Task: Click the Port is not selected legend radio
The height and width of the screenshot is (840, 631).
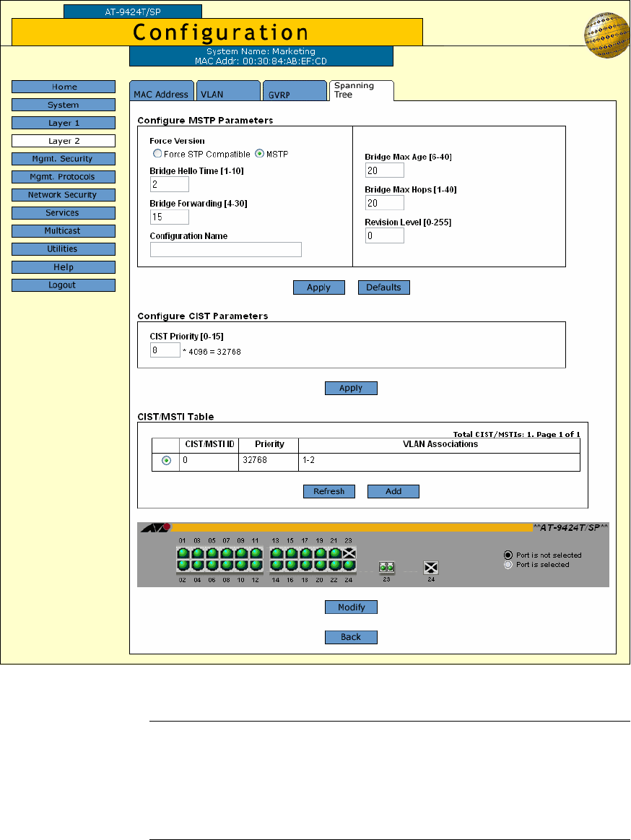Action: coord(508,555)
